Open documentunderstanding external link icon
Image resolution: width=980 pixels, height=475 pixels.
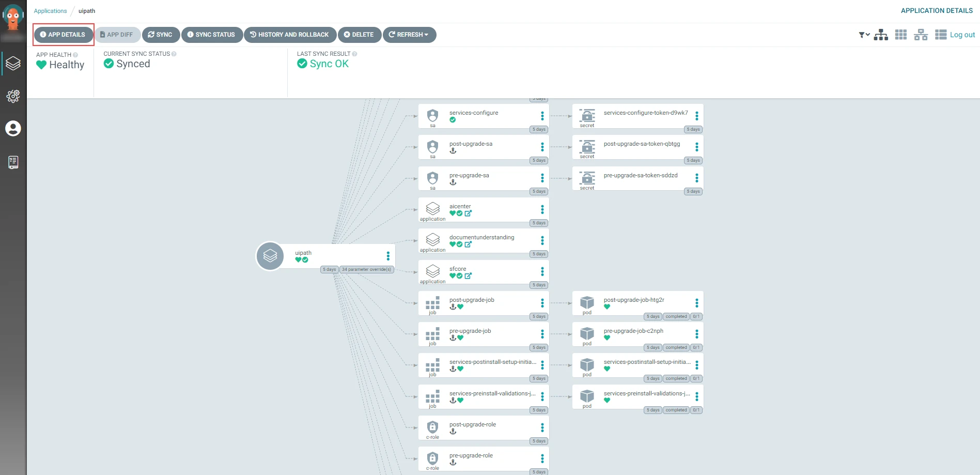pos(468,244)
